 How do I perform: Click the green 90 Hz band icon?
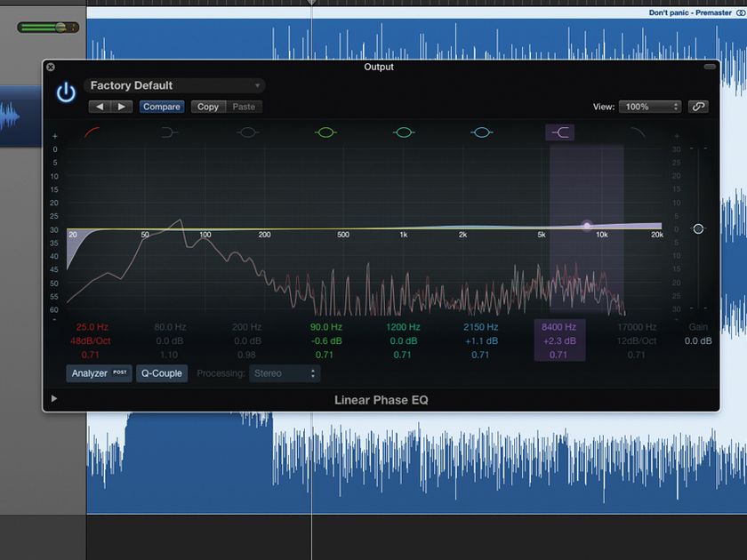[x=325, y=132]
